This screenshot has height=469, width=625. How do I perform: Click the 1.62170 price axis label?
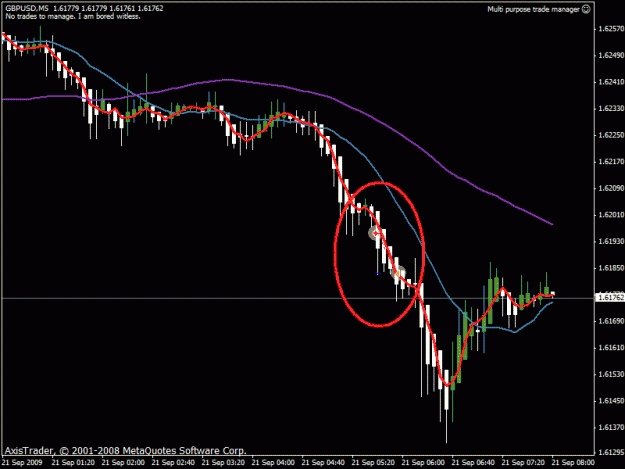tap(611, 162)
